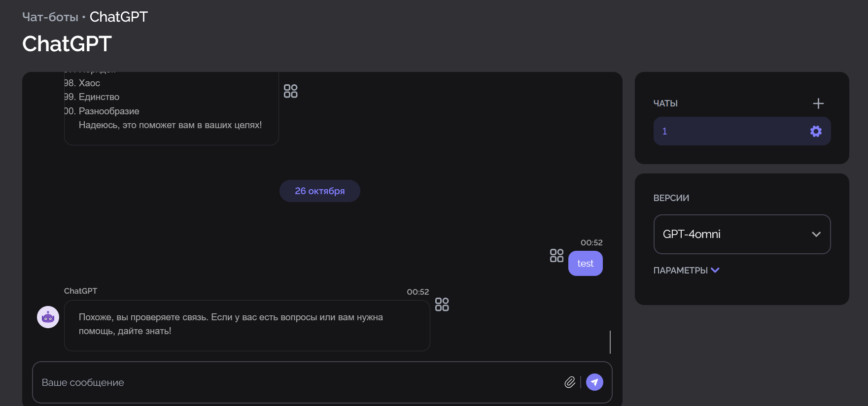Click the 'ChatGPT' sender name above the reply
Screen dimensions: 868x406
pos(80,291)
